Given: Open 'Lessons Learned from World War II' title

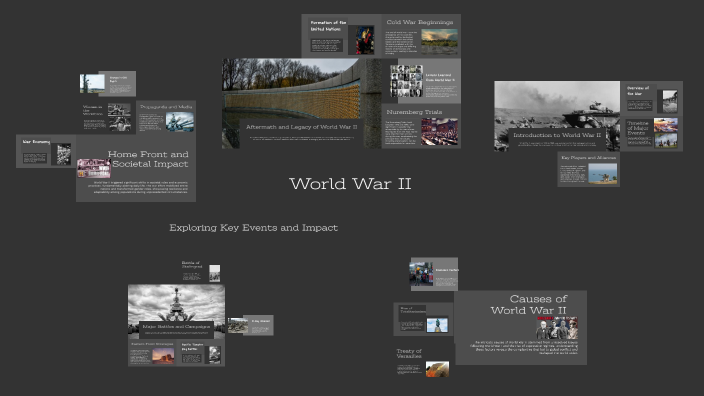Looking at the screenshot, I should 440,77.
